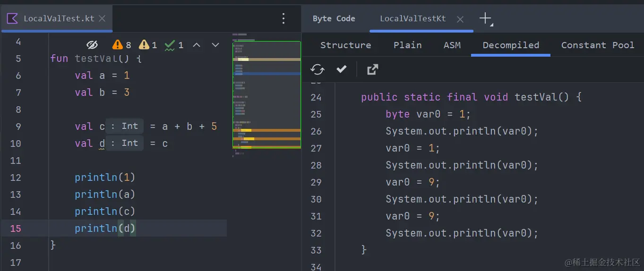Switch to the Plain tab
The height and width of the screenshot is (271, 644).
[407, 45]
